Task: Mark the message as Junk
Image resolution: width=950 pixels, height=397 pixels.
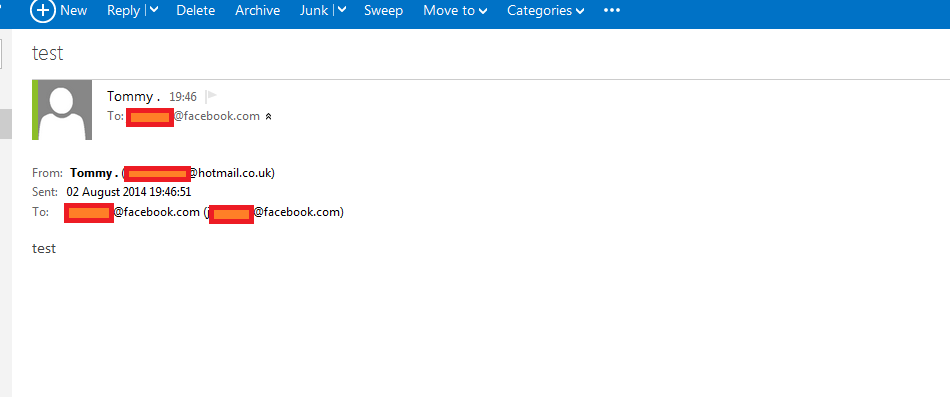Action: (314, 10)
